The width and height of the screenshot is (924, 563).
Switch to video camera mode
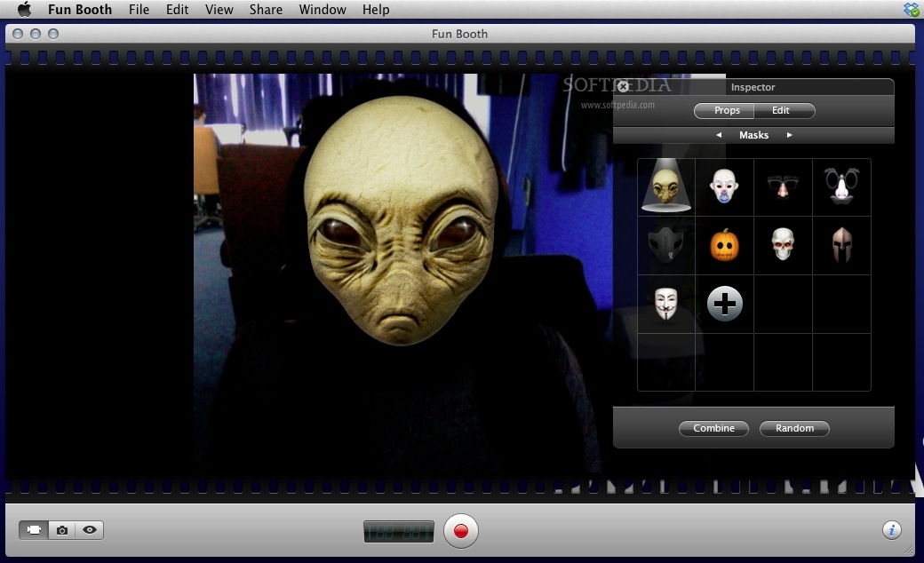click(x=34, y=530)
